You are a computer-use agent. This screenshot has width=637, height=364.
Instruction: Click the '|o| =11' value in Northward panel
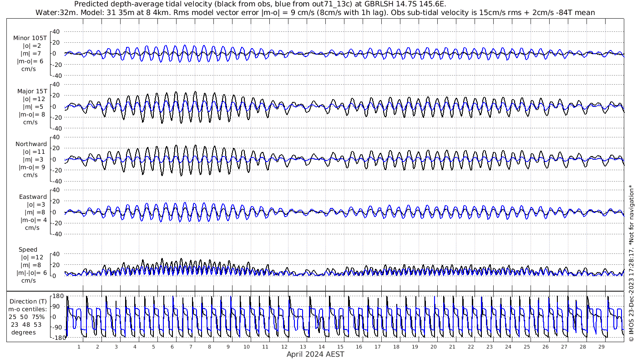click(34, 152)
